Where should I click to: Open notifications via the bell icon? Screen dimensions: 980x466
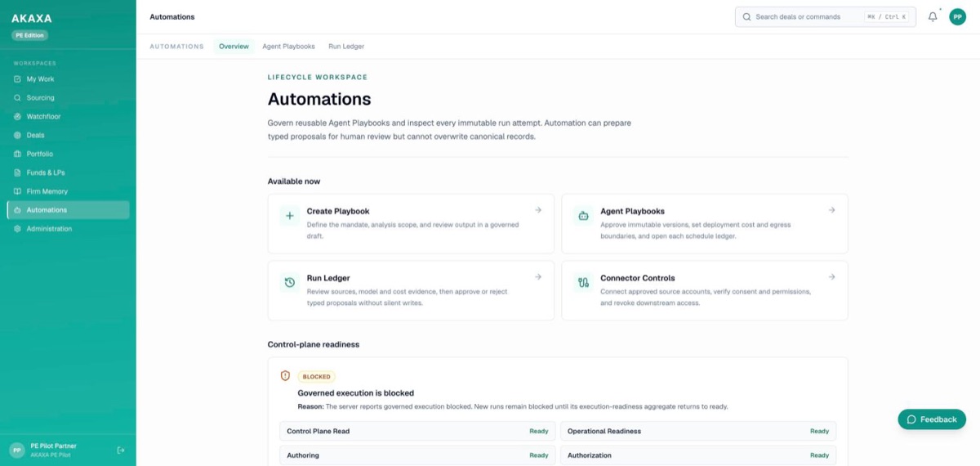point(933,16)
